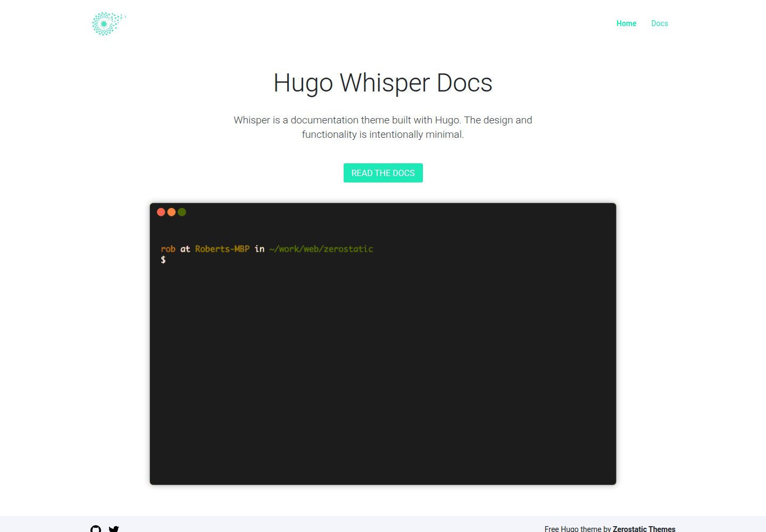Click the 'Whisper is a documentation theme' paragraph

point(383,127)
